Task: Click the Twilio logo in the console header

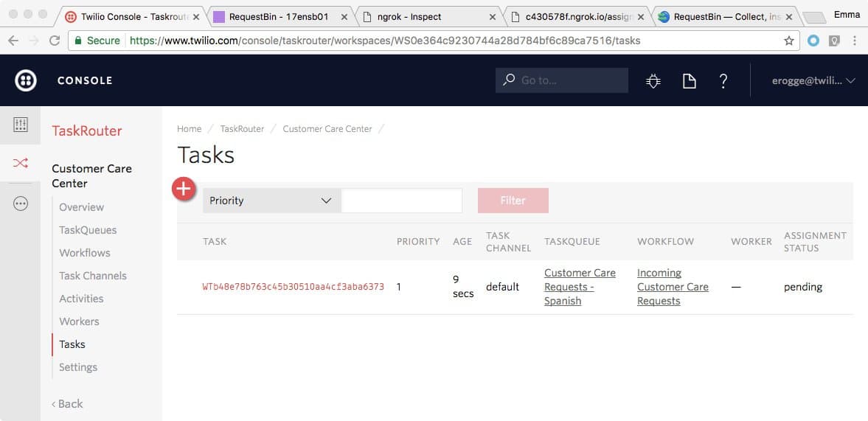Action: 26,80
